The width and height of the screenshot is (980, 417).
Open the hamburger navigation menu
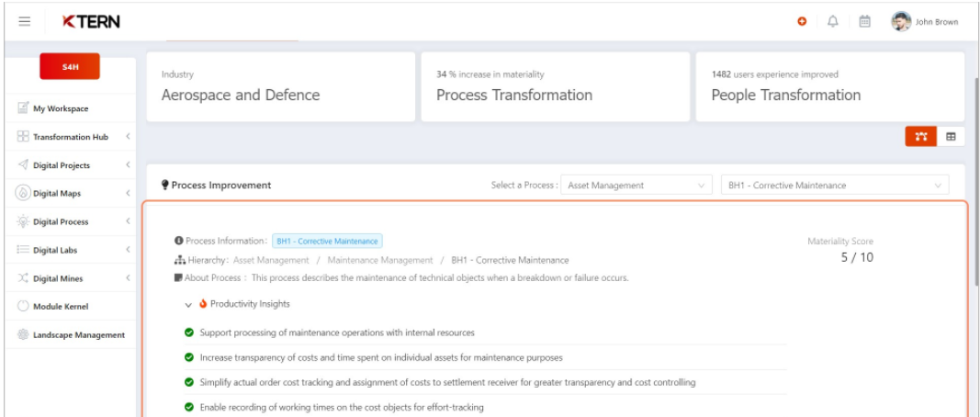[25, 22]
